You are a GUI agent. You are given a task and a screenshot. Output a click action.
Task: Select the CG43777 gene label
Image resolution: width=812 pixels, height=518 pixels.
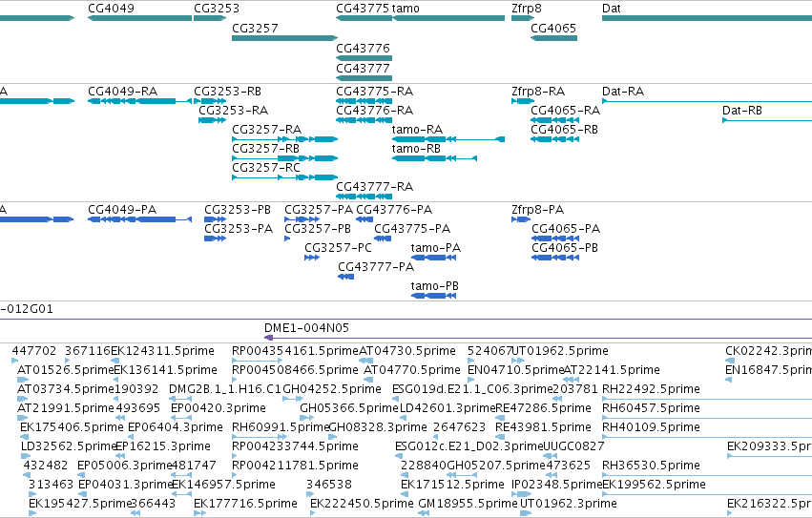(363, 69)
